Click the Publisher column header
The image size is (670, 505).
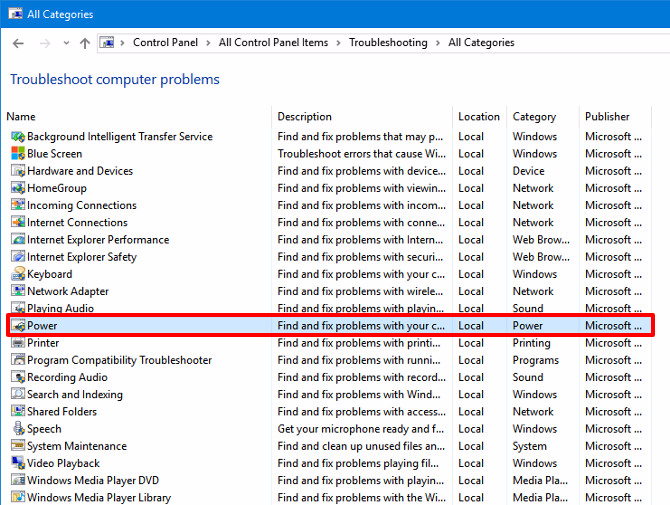[607, 116]
